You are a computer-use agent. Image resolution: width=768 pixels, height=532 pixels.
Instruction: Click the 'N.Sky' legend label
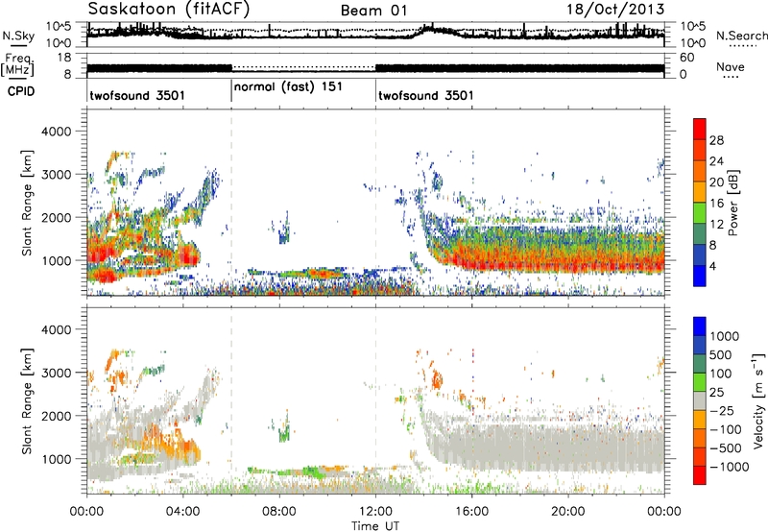coord(18,36)
